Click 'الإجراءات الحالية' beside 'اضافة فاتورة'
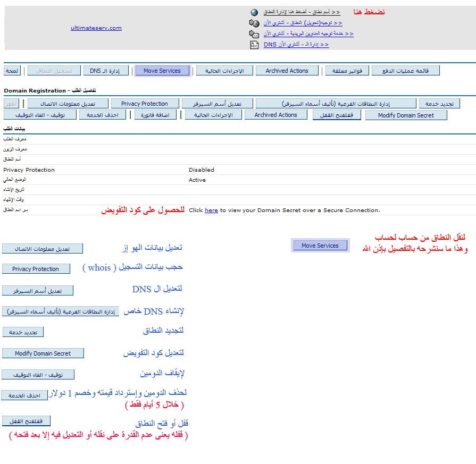The image size is (476, 464). coord(213,115)
